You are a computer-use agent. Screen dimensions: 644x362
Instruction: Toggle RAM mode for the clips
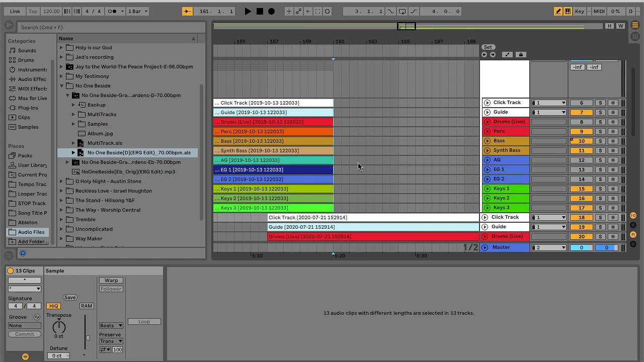(x=86, y=306)
